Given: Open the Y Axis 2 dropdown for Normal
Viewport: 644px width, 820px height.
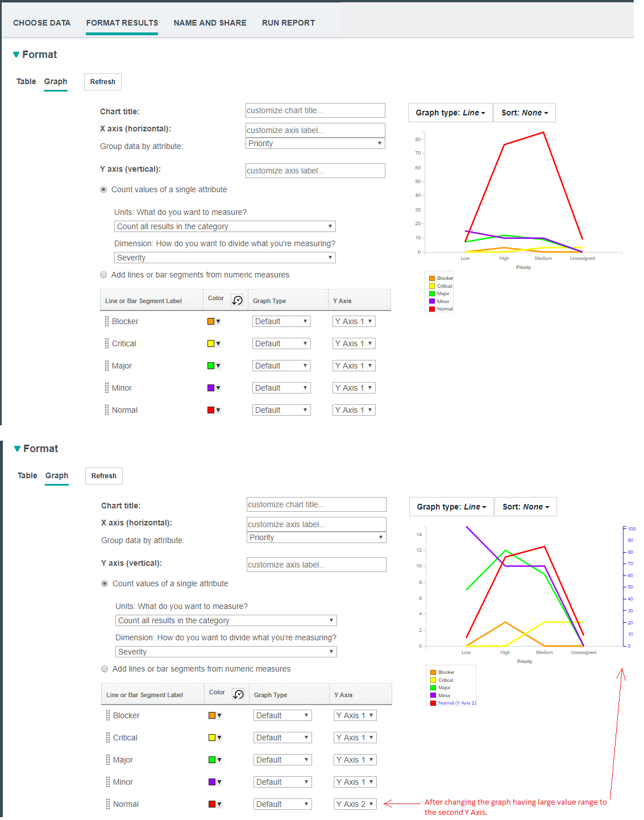Looking at the screenshot, I should click(x=355, y=804).
